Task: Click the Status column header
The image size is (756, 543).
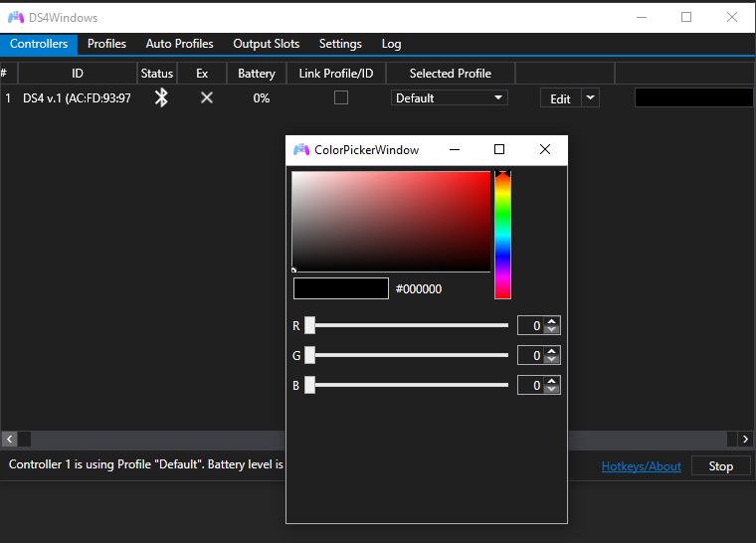Action: pos(157,74)
